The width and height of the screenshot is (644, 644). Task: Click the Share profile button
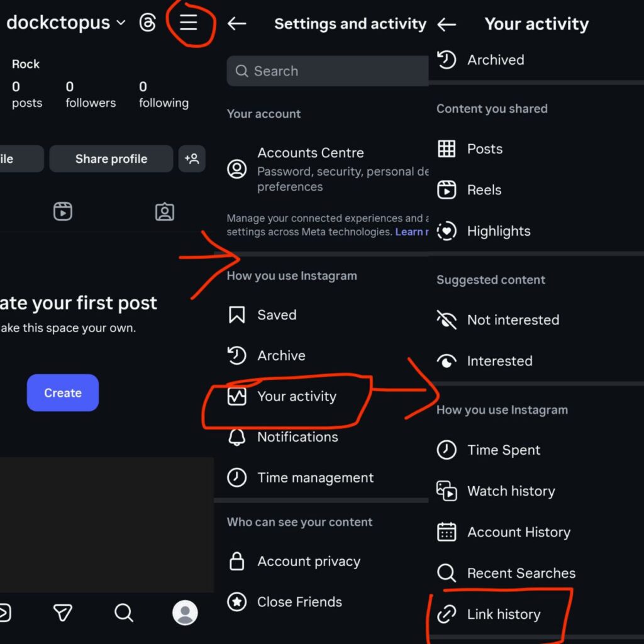[x=111, y=158]
